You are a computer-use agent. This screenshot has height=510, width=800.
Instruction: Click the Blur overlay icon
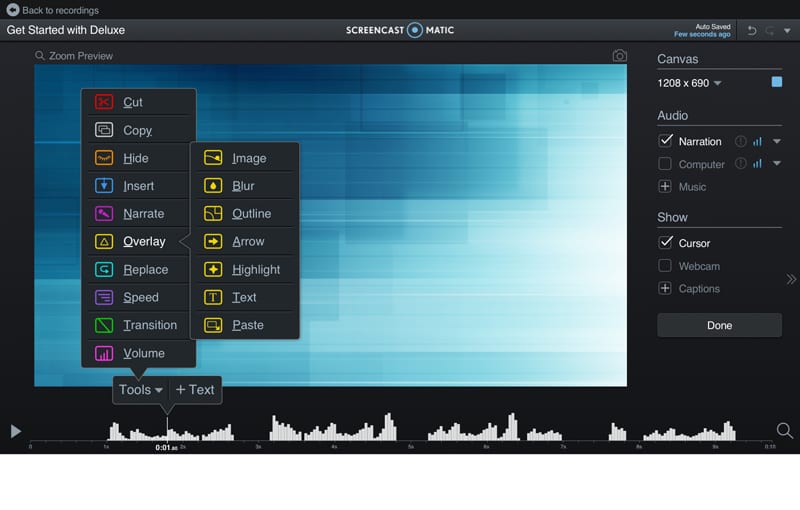click(x=213, y=186)
